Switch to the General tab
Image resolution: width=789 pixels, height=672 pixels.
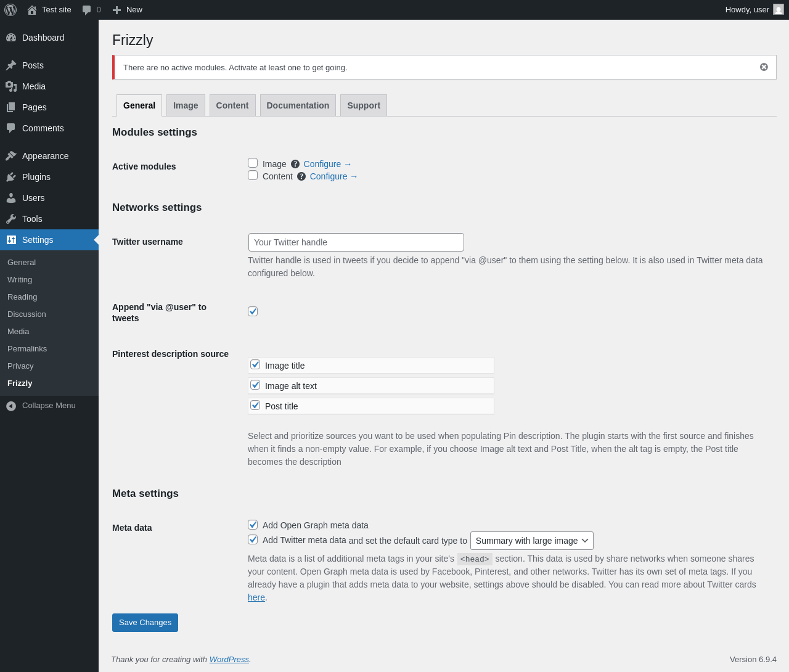click(139, 105)
